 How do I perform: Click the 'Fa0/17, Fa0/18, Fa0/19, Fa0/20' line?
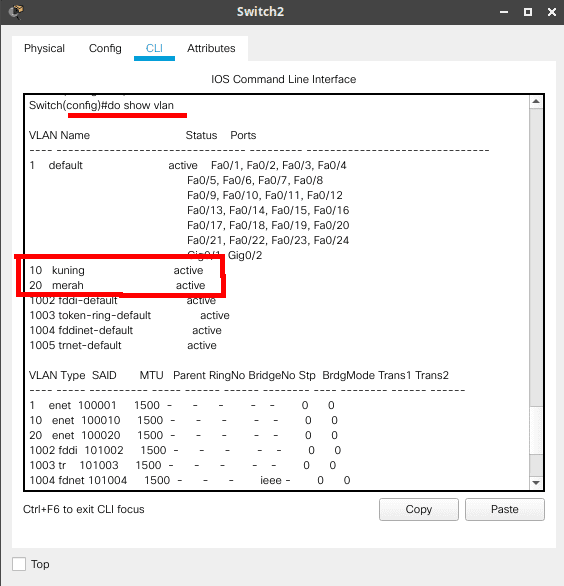(x=268, y=225)
